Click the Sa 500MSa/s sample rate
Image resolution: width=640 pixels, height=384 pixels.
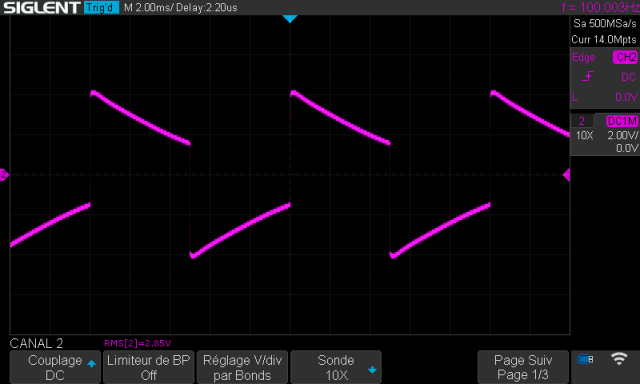coord(604,23)
